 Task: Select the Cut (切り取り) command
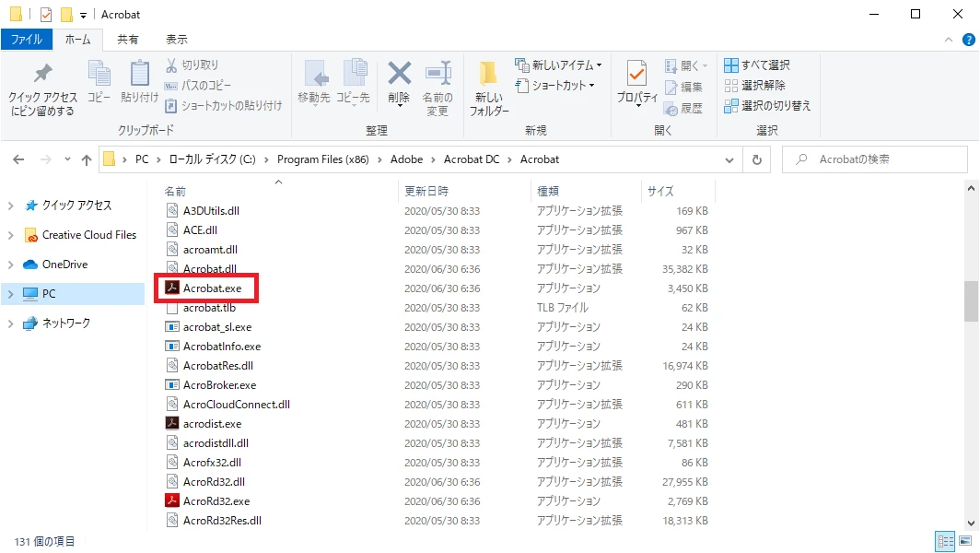tap(192, 65)
